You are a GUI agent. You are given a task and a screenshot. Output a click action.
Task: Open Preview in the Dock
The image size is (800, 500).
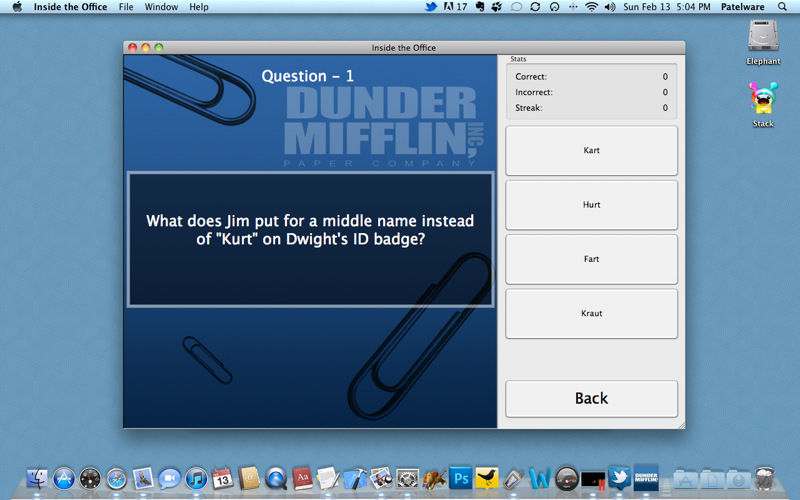[381, 479]
